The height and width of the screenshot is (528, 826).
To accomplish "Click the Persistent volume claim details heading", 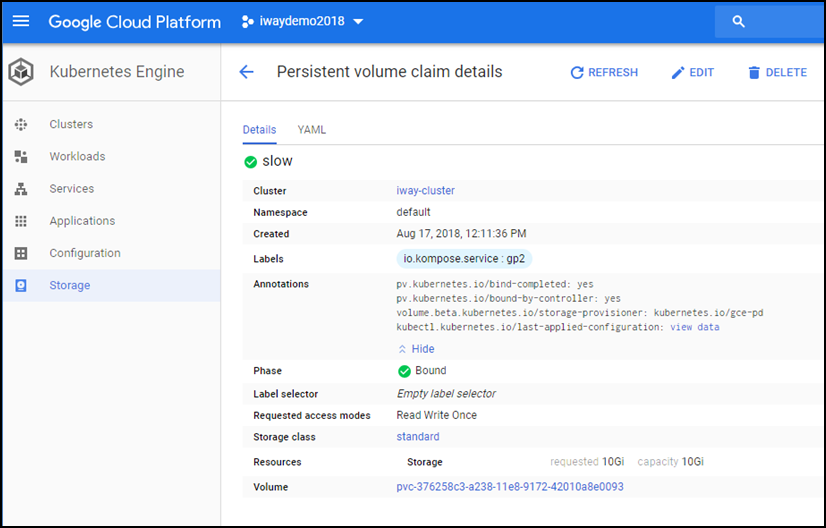I will [389, 72].
